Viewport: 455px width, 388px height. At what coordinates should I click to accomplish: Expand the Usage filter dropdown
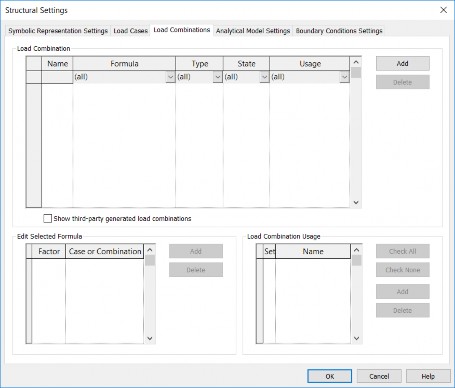pyautogui.click(x=344, y=77)
